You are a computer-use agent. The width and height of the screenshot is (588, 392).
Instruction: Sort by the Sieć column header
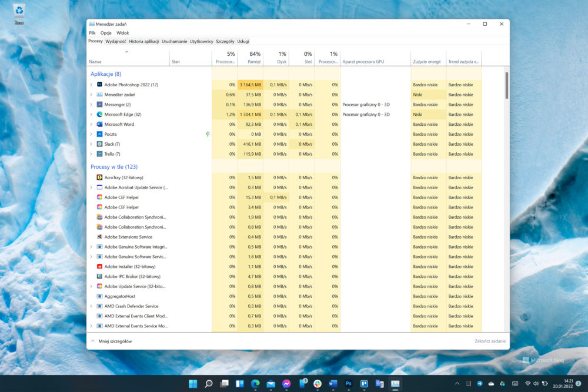302,58
